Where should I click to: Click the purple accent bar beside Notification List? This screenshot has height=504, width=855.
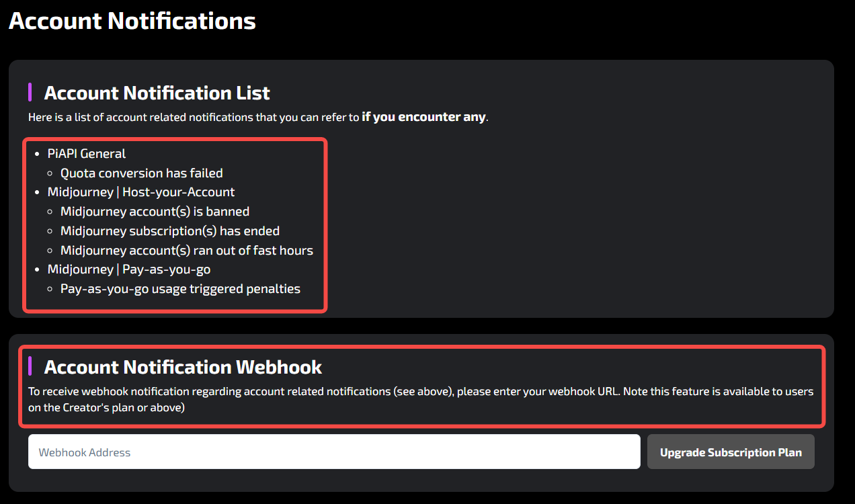(30, 92)
